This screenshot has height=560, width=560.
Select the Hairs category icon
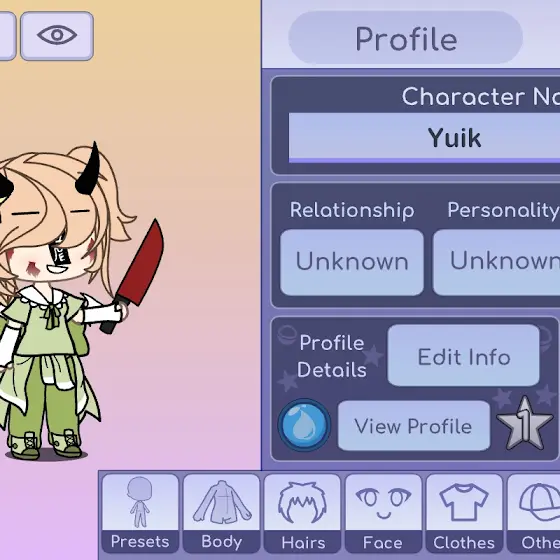[302, 513]
